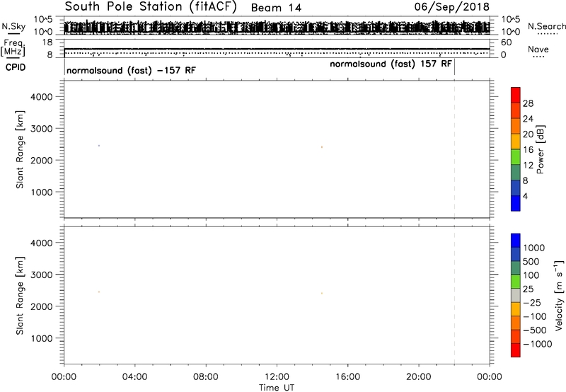Pick the yellow Power segment between 16 and 20

click(x=516, y=142)
